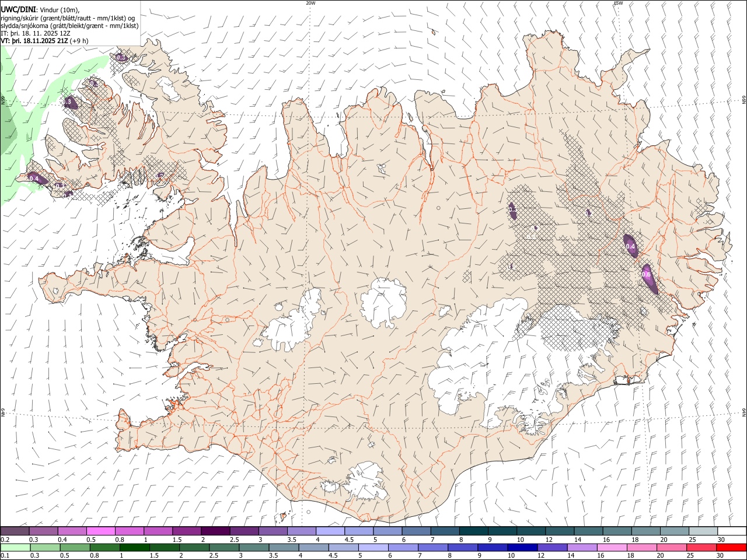747x560 pixels.
Task: Pick top-row swatch between 14 and 16
Action: pyautogui.click(x=589, y=531)
